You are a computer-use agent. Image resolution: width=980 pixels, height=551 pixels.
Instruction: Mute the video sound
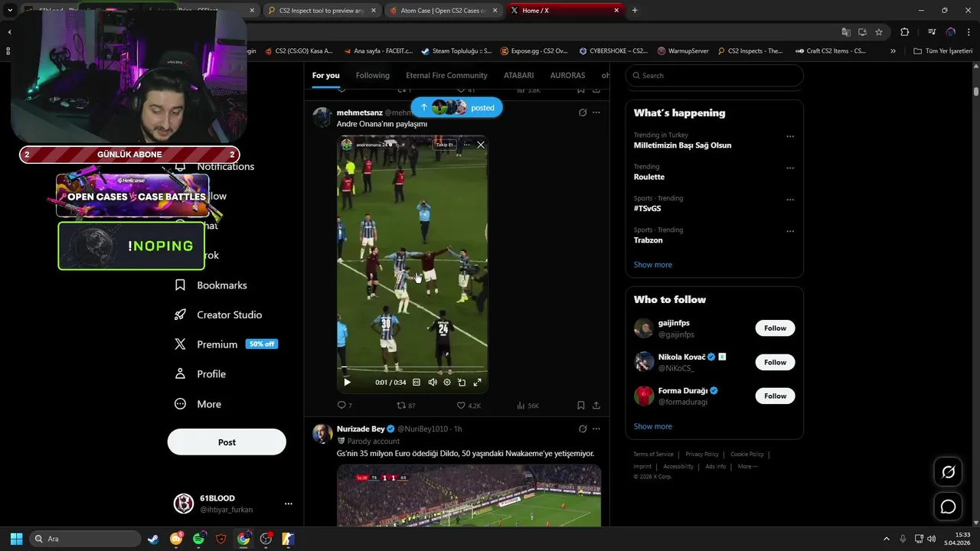433,382
